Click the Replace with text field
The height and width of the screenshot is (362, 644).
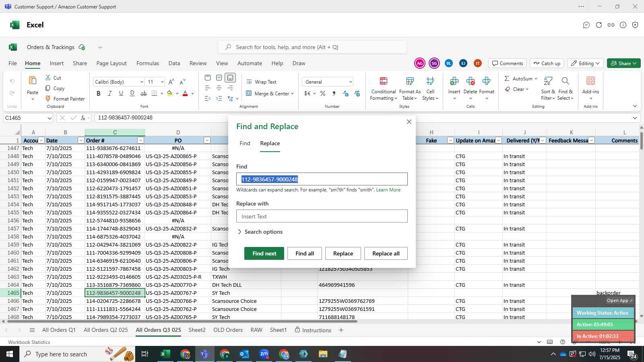point(322,216)
